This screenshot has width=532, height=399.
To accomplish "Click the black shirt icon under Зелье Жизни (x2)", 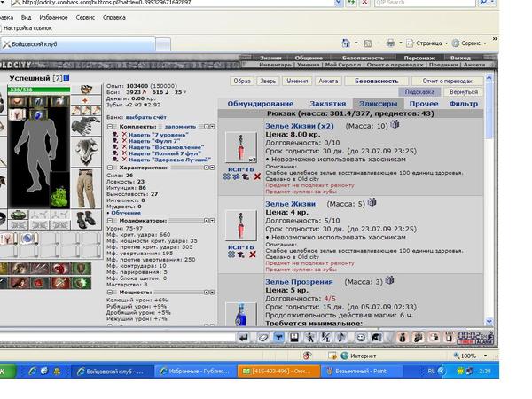I will coord(246,176).
